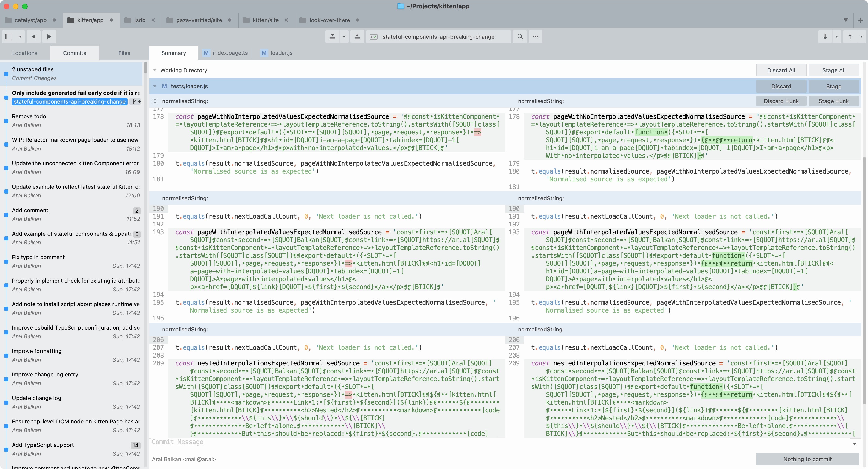Open the sidebar layout dropdown arrow

coord(20,37)
